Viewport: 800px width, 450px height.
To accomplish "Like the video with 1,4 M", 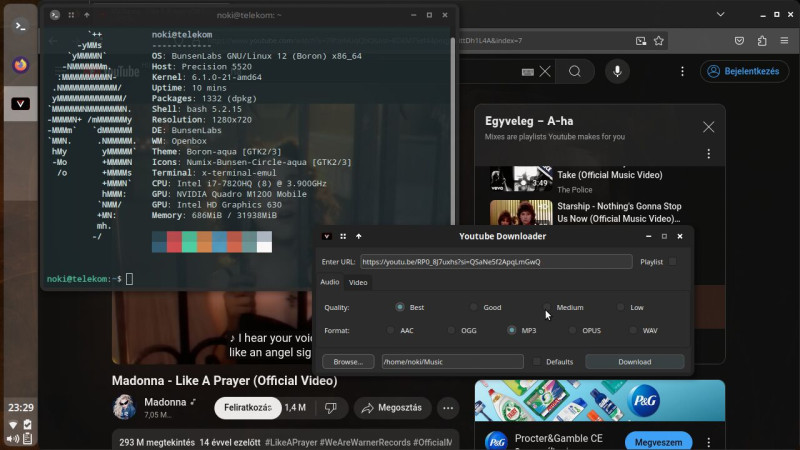I will [x=295, y=408].
